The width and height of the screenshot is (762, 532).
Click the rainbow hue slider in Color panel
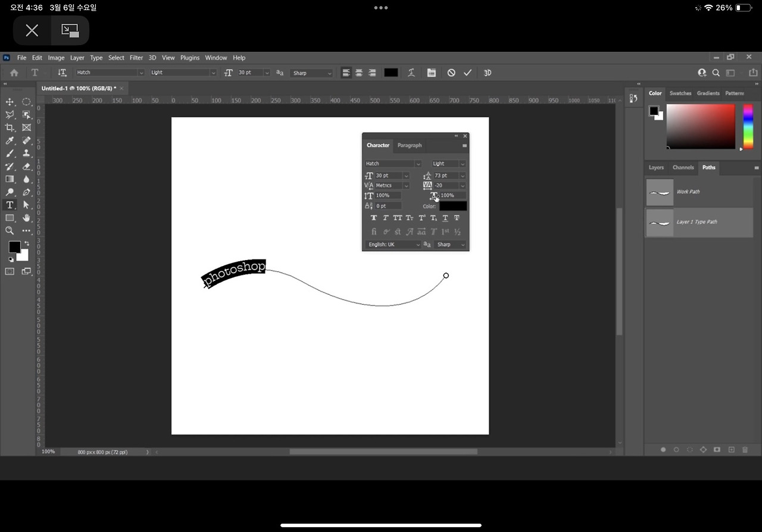748,127
